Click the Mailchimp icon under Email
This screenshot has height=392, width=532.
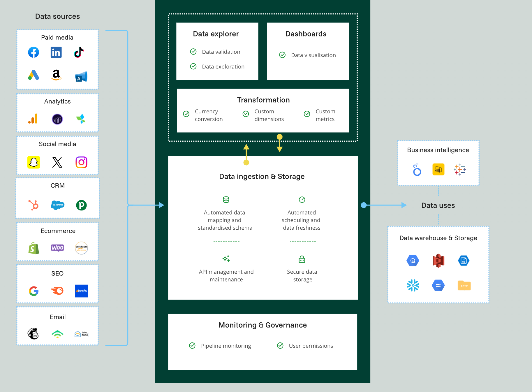tap(33, 334)
